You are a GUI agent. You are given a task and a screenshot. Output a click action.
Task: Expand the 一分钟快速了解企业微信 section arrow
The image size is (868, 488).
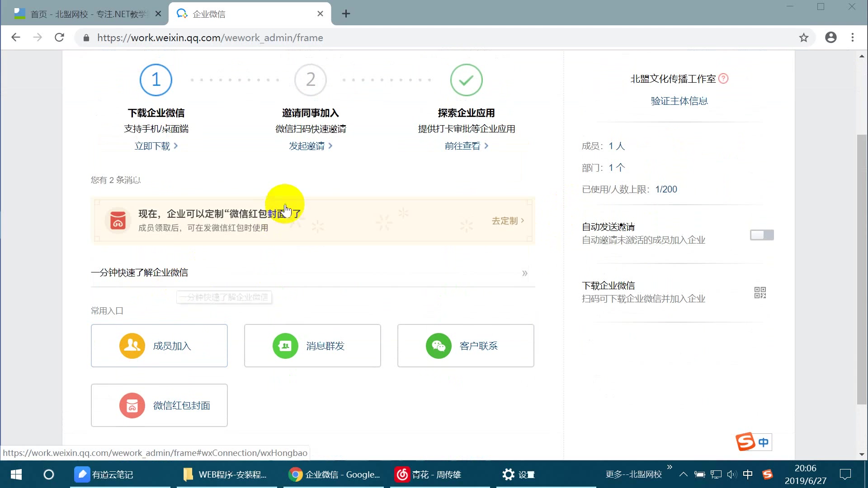click(x=524, y=273)
